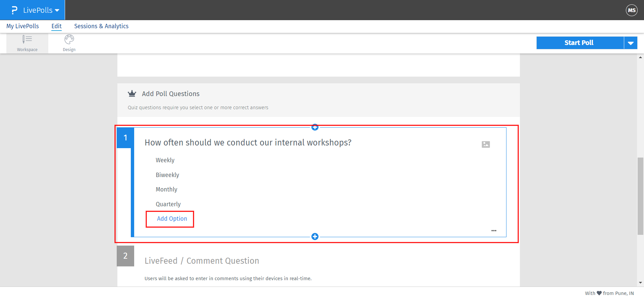Open the Design palette tool

click(69, 43)
